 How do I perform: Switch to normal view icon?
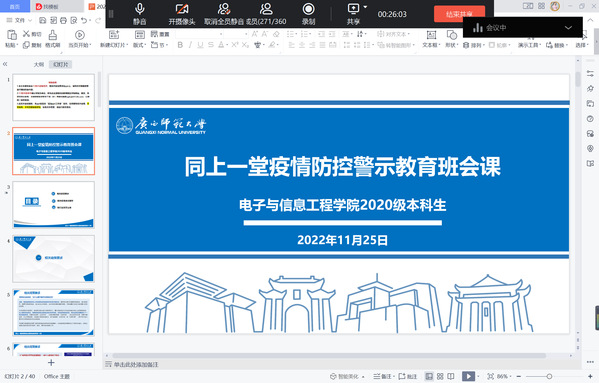[x=429, y=377]
